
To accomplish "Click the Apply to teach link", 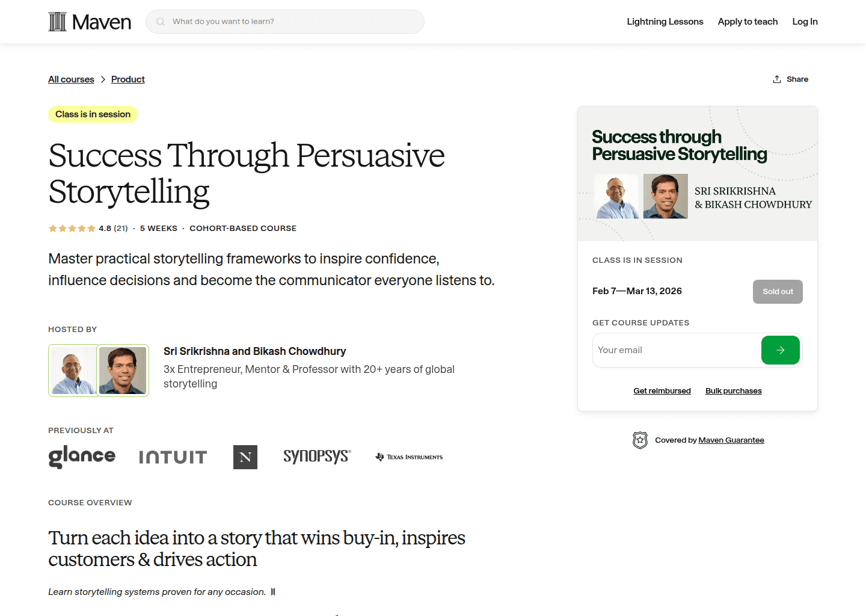I will pyautogui.click(x=748, y=21).
